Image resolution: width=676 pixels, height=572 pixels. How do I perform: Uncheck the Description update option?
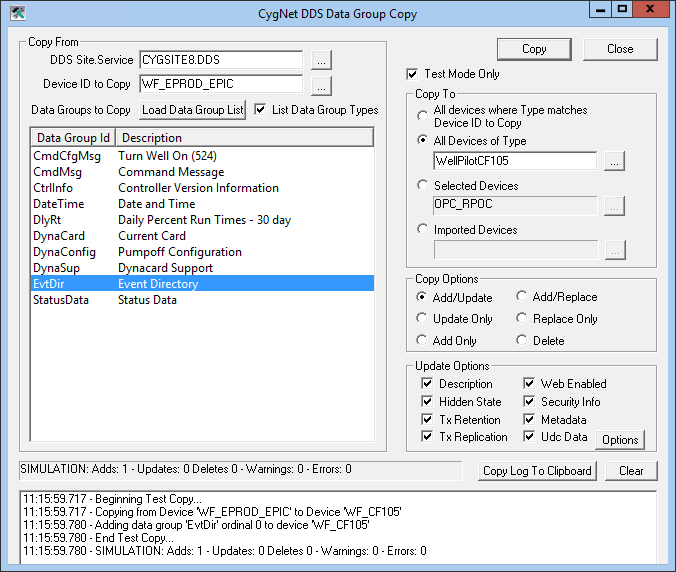[427, 383]
